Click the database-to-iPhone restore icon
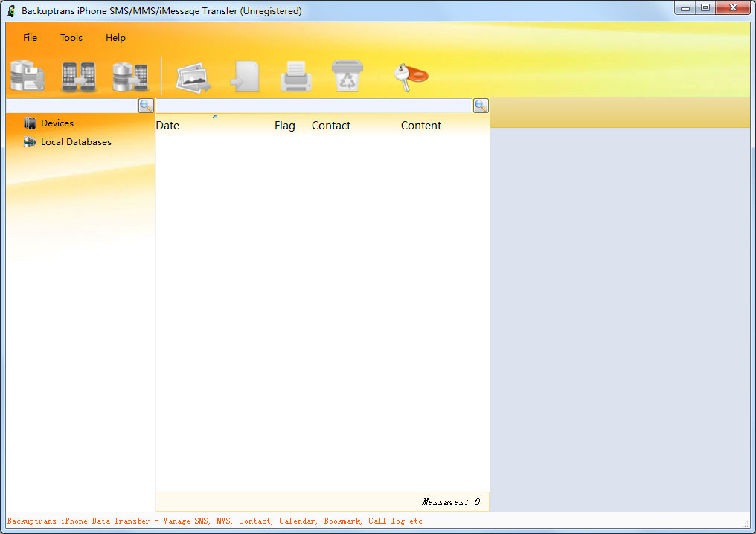Screen dimensions: 756x534 pyautogui.click(x=130, y=77)
